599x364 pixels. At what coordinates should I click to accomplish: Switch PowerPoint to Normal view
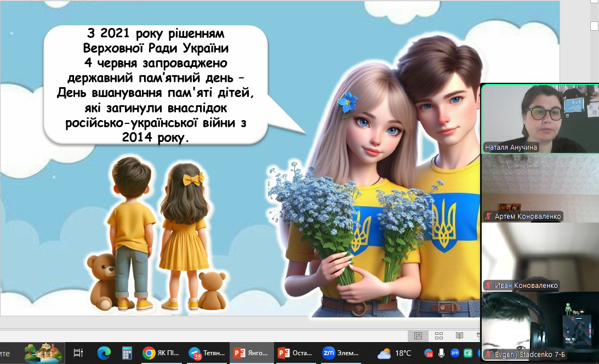click(x=418, y=335)
